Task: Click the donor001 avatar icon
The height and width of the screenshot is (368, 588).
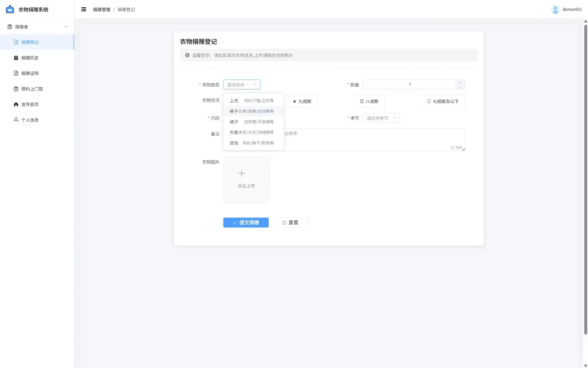Action: (x=555, y=9)
